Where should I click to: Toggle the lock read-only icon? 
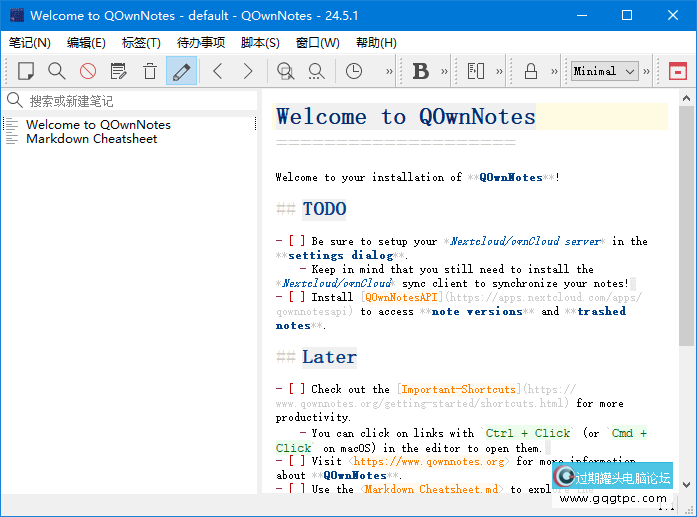tap(531, 71)
